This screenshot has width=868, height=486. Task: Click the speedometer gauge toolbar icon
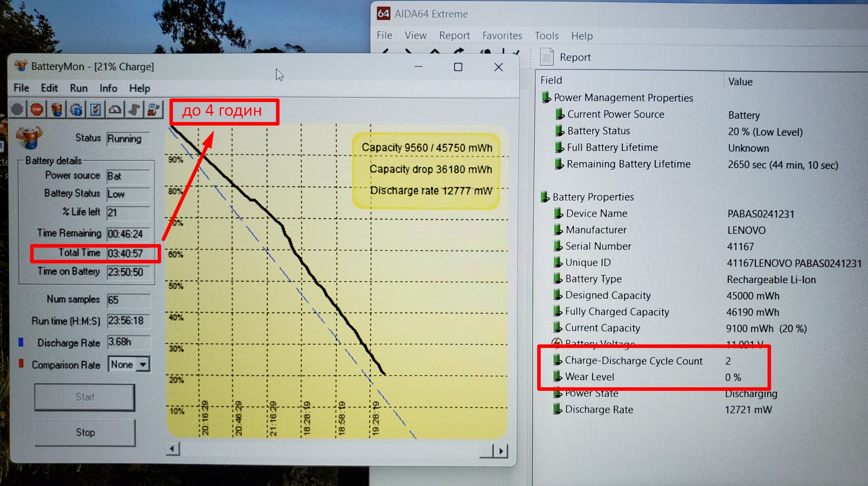[115, 110]
